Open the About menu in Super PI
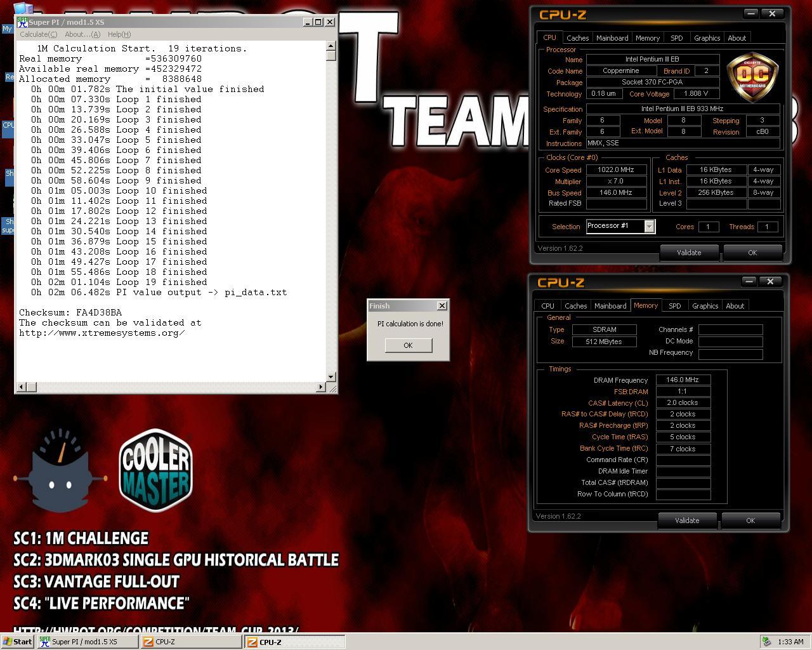 (x=82, y=34)
